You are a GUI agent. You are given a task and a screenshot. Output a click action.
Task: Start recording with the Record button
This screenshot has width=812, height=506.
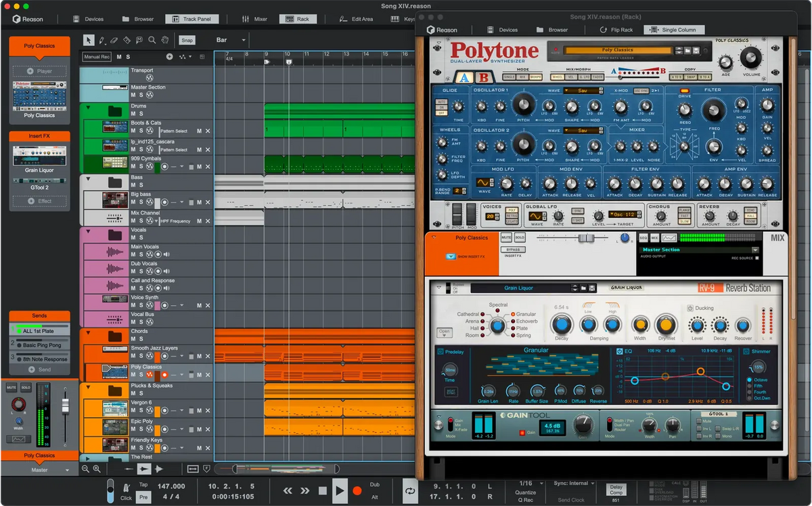click(x=357, y=491)
